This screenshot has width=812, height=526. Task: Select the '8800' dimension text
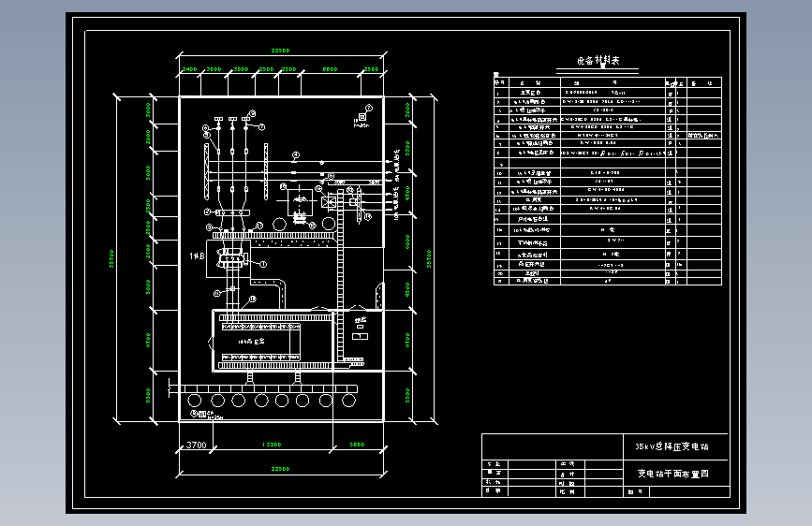330,69
